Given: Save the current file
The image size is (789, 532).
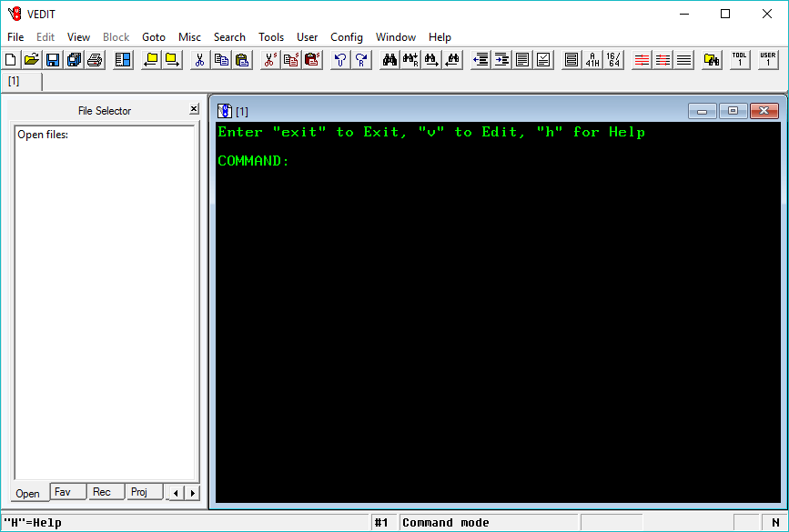Looking at the screenshot, I should tap(52, 59).
